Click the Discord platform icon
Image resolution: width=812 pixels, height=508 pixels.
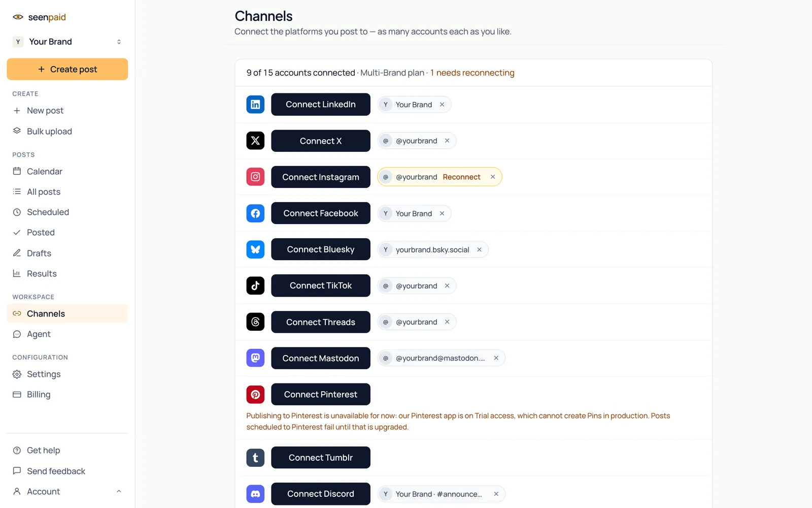tap(255, 494)
